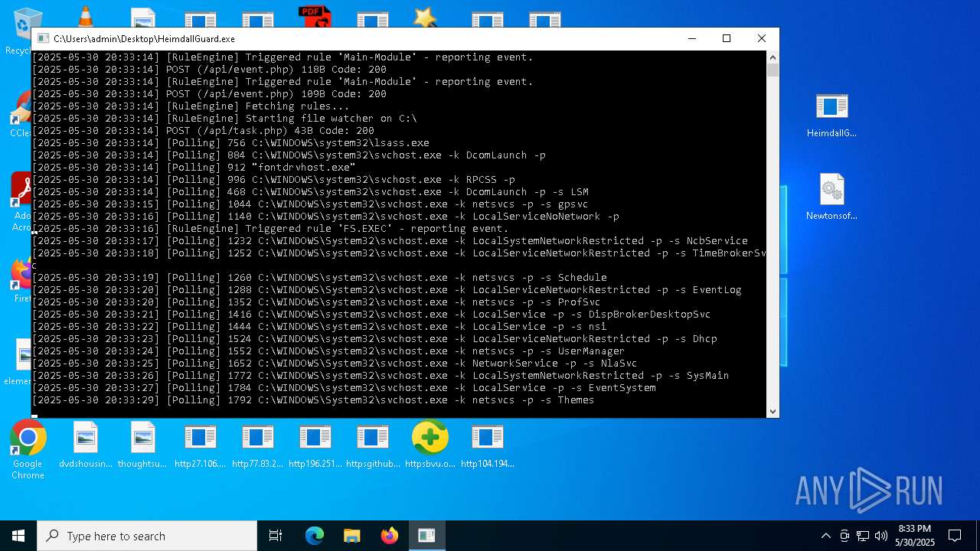Click the polling line ending in NcbService
Screen dimensions: 980x551
pos(390,241)
